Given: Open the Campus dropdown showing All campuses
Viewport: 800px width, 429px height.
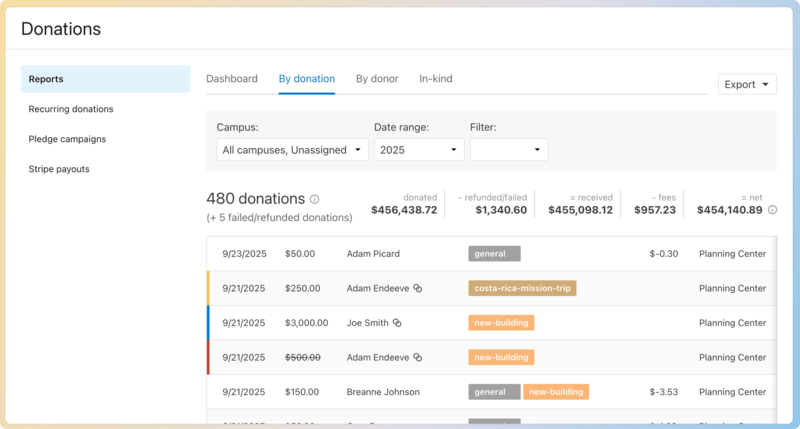Looking at the screenshot, I should pos(292,150).
